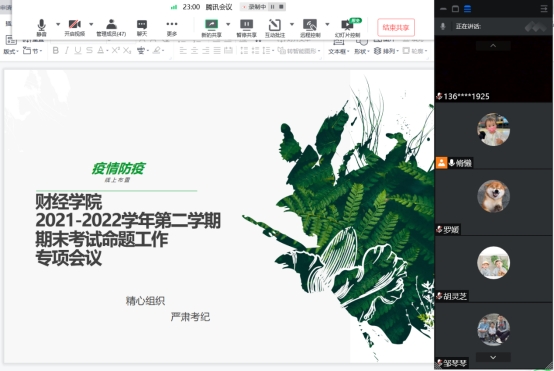Screen dimensions: 554x371
Task: Open 幻灯片控制 slide control icon
Action: pos(347,28)
